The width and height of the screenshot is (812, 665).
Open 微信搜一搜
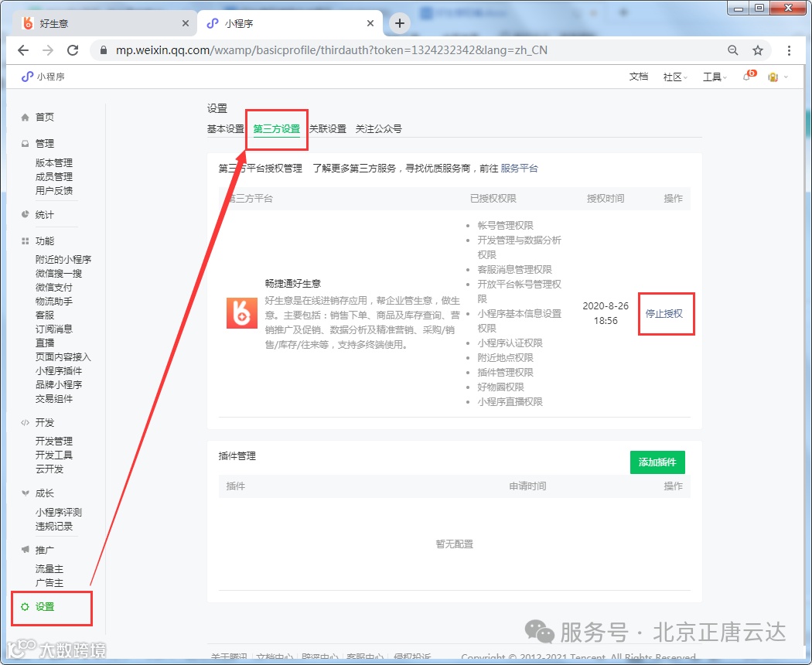[x=59, y=274]
